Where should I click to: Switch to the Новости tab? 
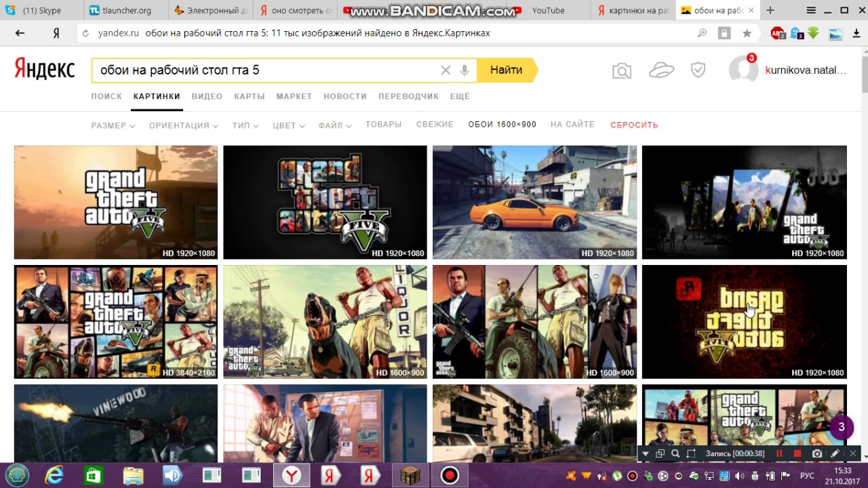345,96
